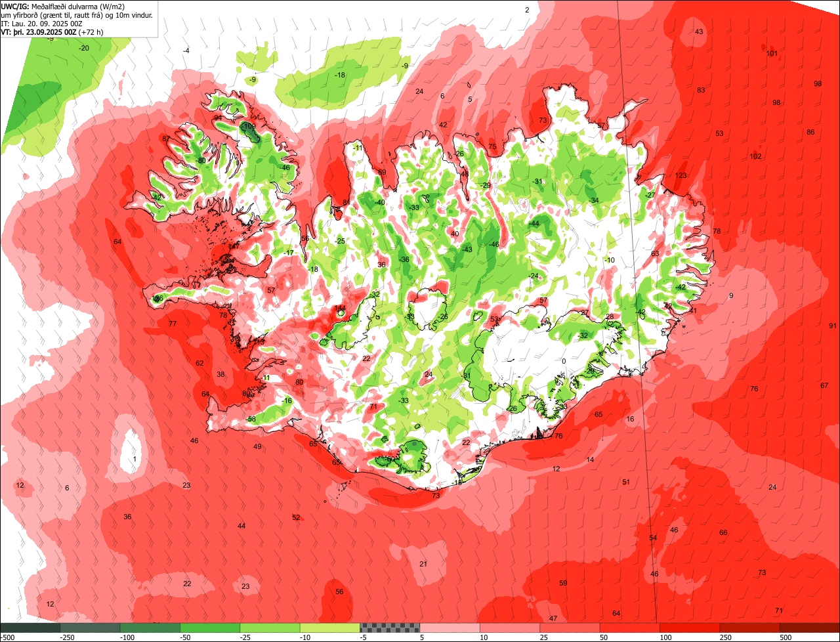Click the title text 'UWC/IG: Meðalflæði dulvarma (W/m2)'
This screenshot has width=840, height=642.
pos(63,7)
